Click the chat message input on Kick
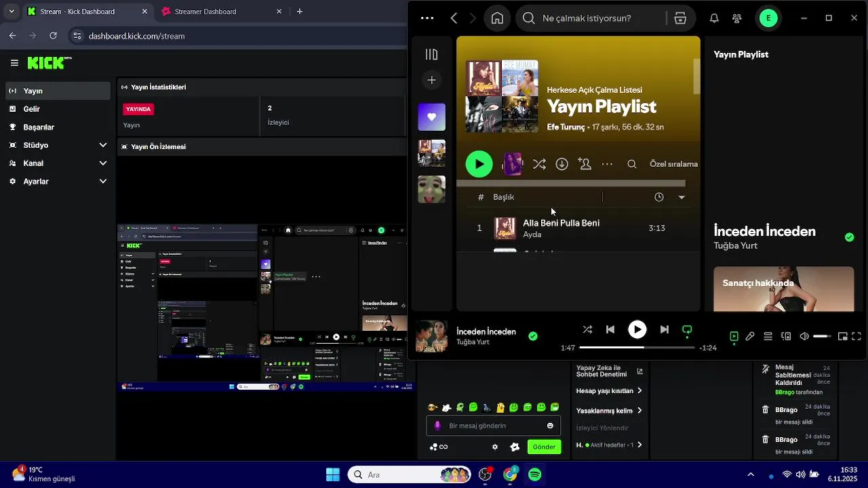The width and height of the screenshot is (868, 488). (x=495, y=426)
